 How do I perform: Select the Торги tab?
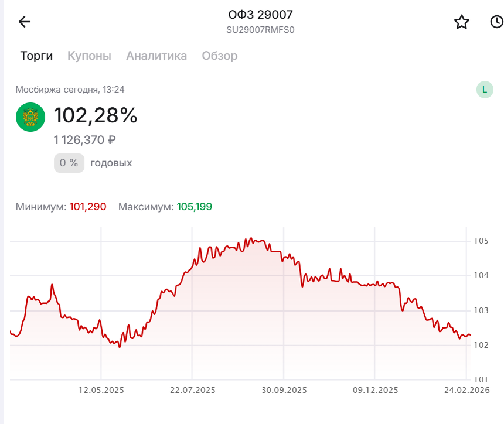(x=36, y=56)
